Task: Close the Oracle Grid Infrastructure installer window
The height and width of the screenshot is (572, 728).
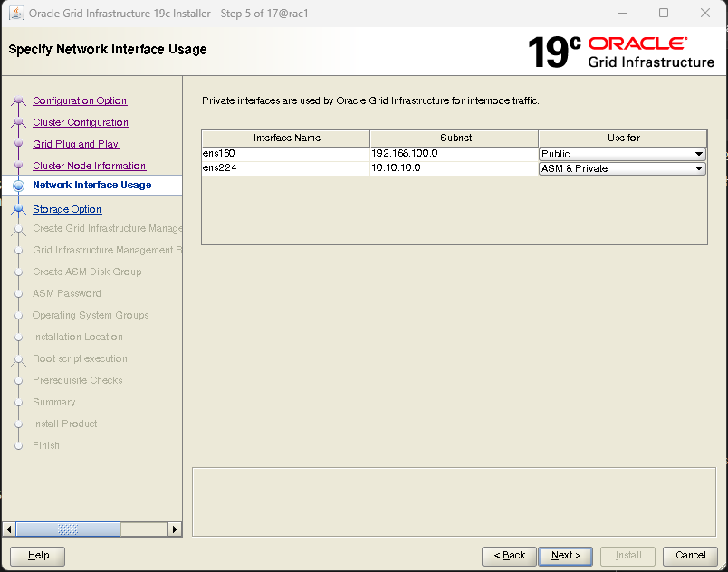Action: pos(705,13)
